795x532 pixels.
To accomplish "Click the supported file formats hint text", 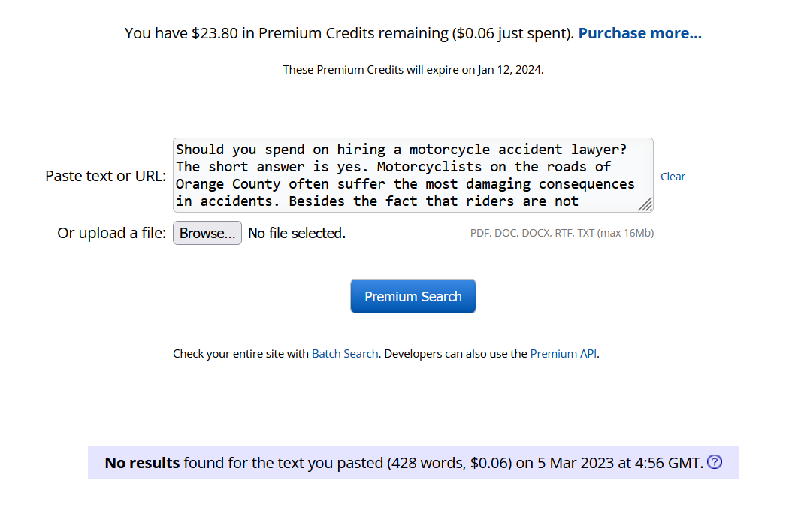I will coord(561,233).
